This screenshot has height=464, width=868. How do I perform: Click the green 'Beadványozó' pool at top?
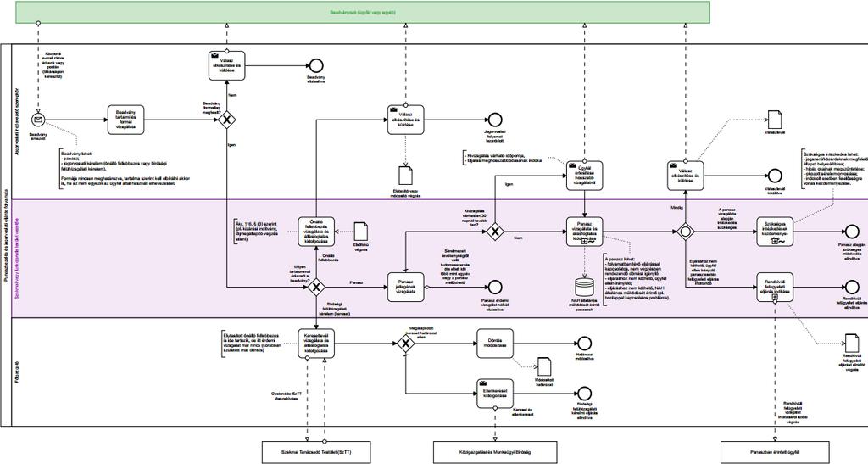click(363, 12)
